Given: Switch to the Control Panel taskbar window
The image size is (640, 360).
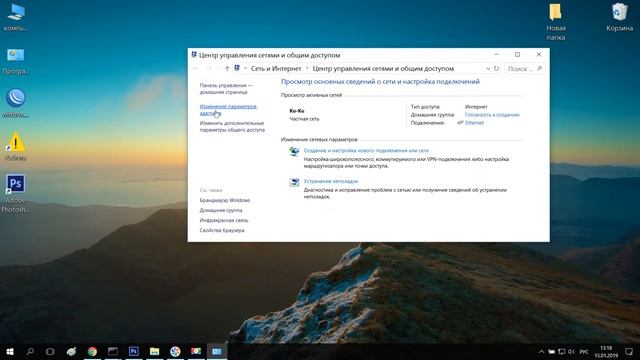Looking at the screenshot, I should [x=217, y=351].
